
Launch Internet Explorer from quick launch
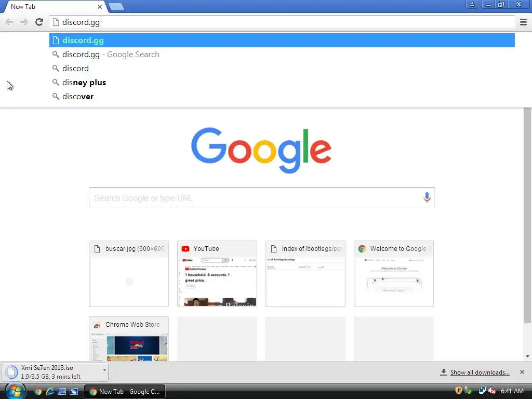coord(50,392)
